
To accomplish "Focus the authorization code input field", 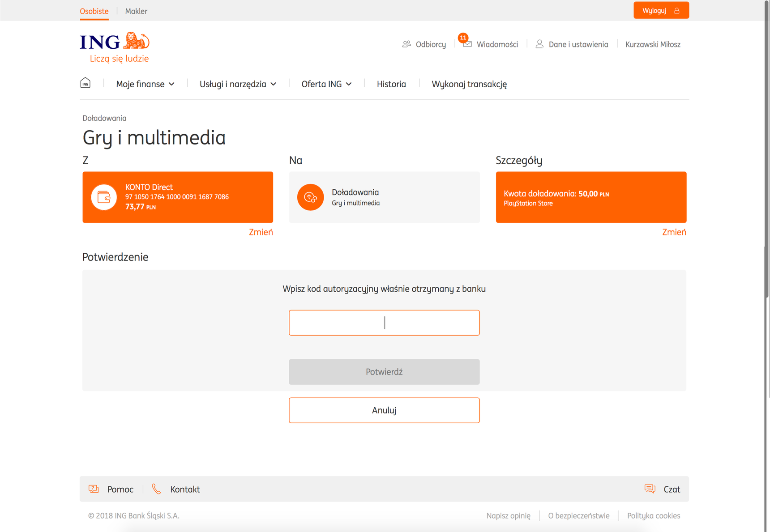I will click(x=384, y=323).
